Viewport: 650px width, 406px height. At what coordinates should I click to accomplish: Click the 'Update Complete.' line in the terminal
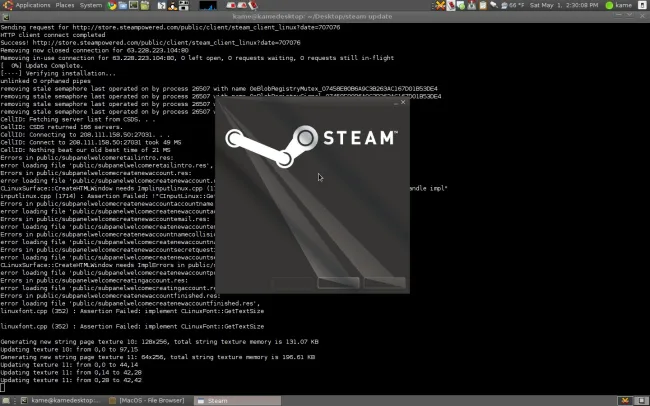(41, 66)
